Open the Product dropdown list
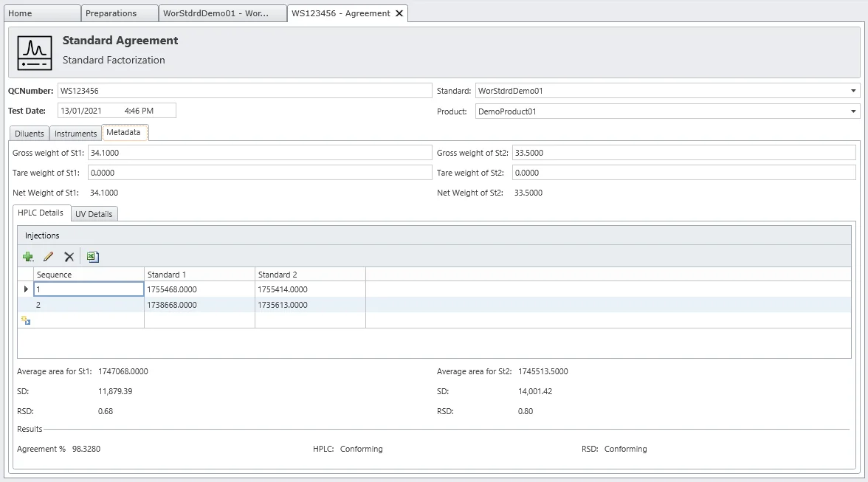 854,111
